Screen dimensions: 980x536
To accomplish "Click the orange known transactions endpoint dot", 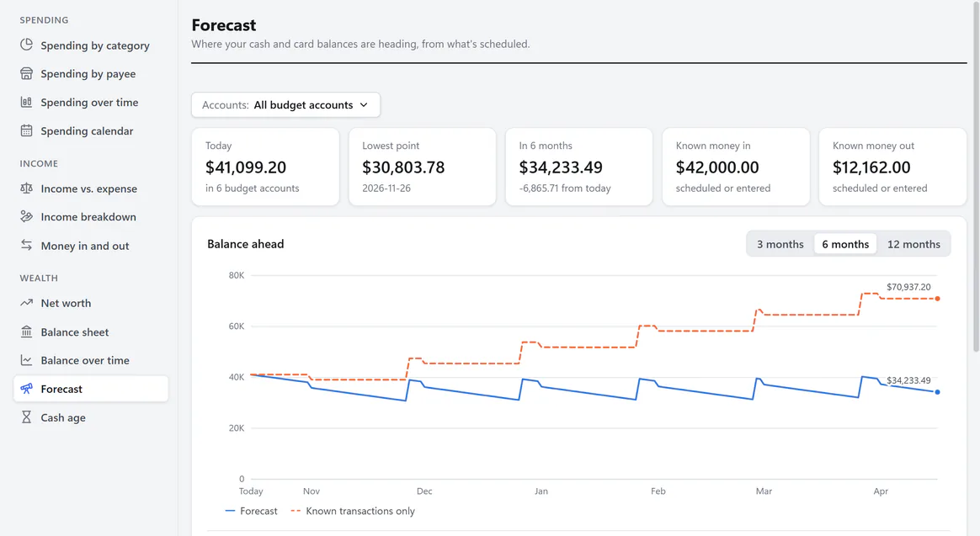I will pos(938,299).
